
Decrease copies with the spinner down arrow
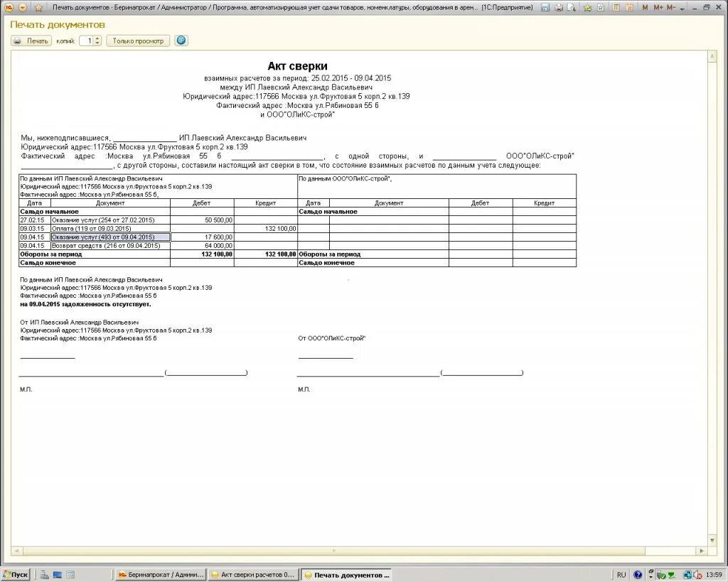coord(97,43)
